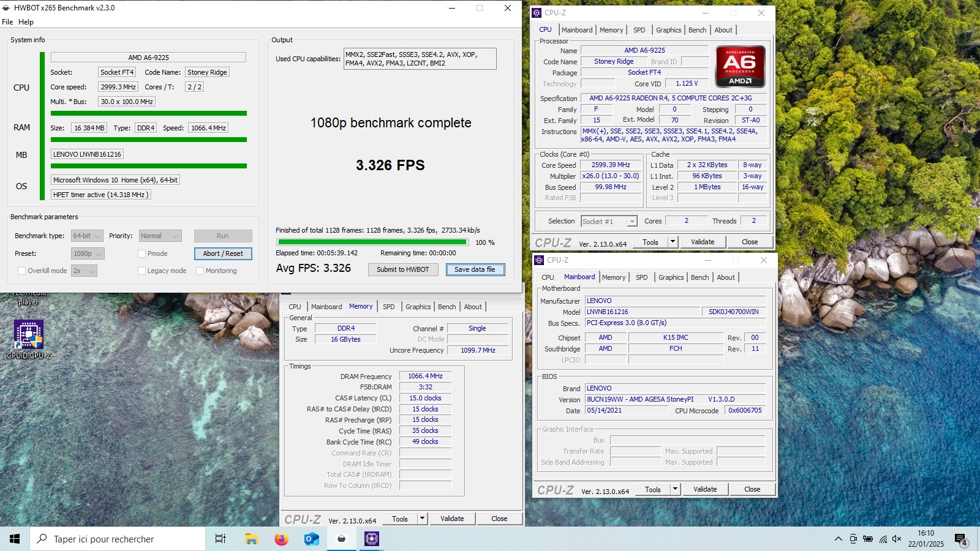The image size is (980, 551).
Task: Select Memory tab in Mainboard CPU-Z window
Action: (614, 277)
